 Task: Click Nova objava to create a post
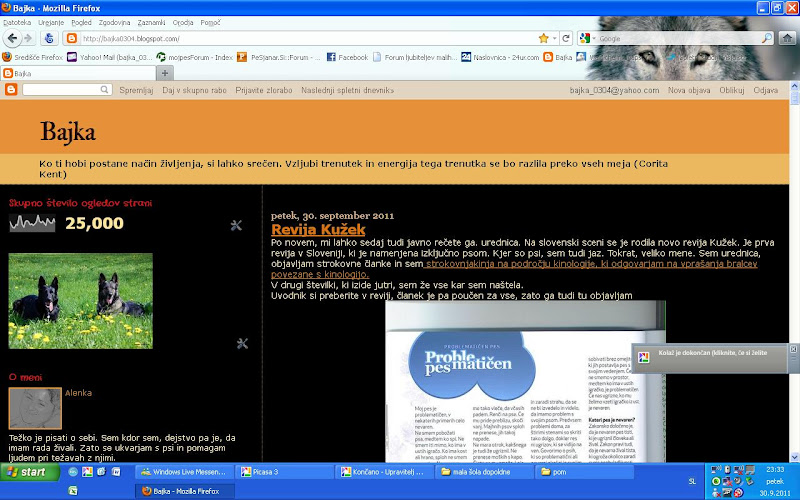[689, 90]
